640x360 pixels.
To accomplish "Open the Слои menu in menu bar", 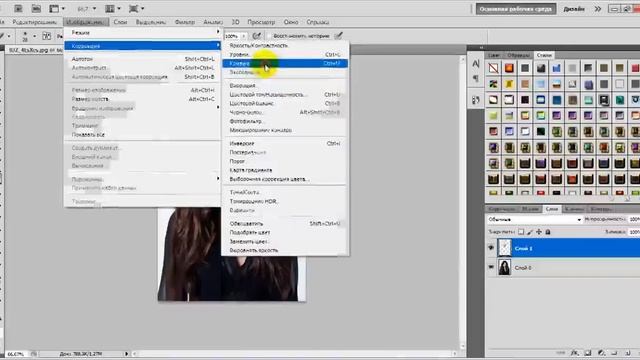I will point(120,22).
